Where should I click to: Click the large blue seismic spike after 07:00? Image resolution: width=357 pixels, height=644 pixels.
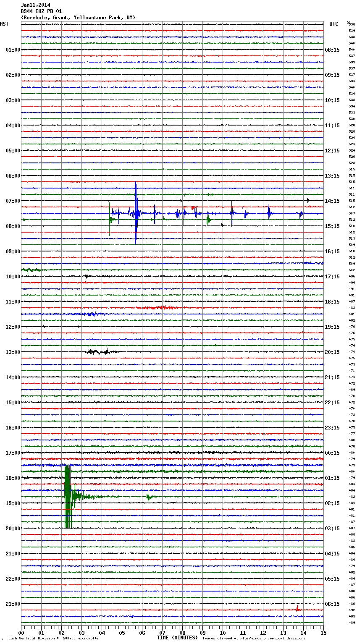(x=136, y=213)
